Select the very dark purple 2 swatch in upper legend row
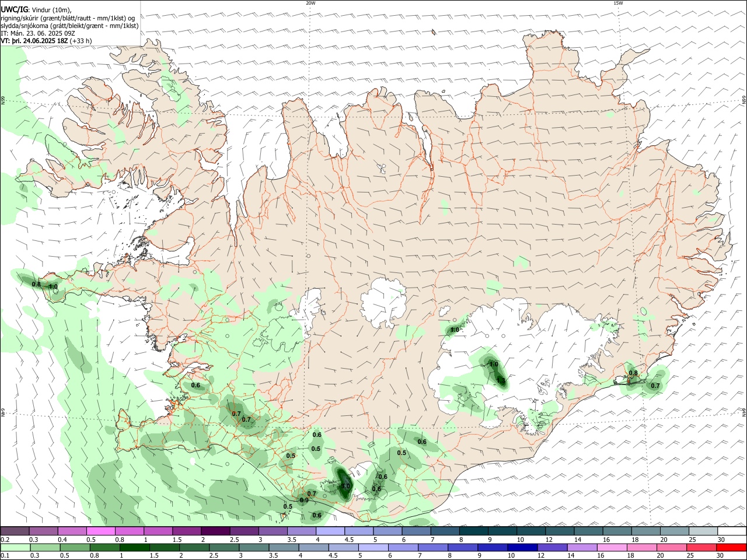The height and width of the screenshot is (560, 747). click(x=215, y=531)
